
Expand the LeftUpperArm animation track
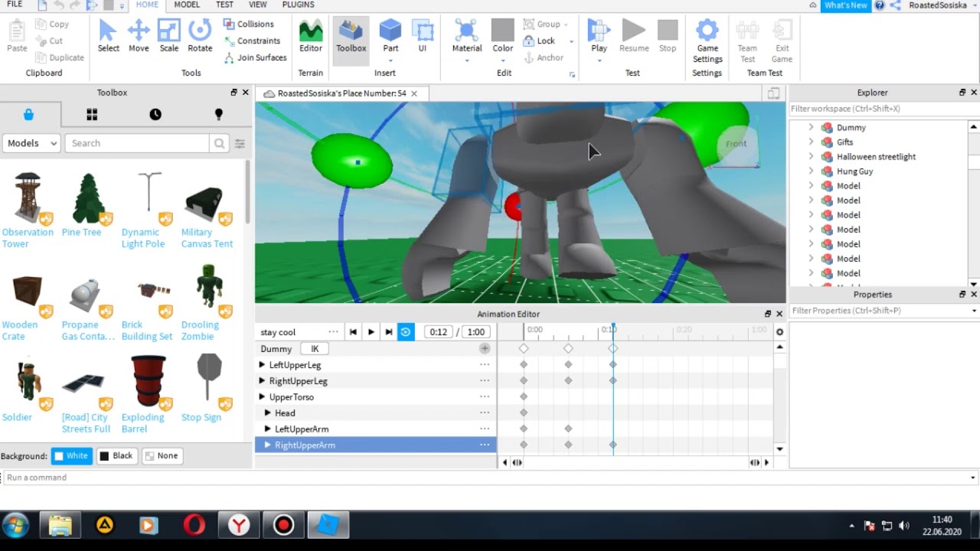(267, 429)
